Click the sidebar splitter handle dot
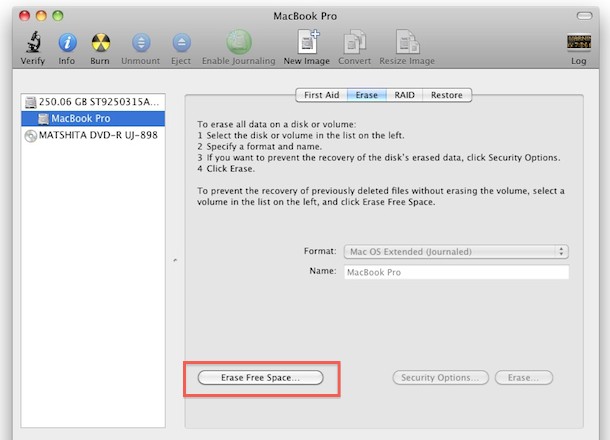 pos(175,260)
